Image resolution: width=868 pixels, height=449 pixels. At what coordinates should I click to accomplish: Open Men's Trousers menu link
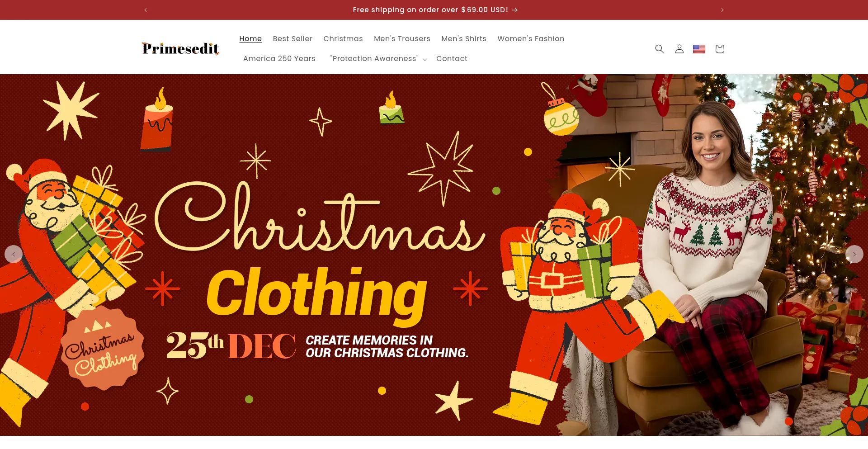(x=402, y=39)
